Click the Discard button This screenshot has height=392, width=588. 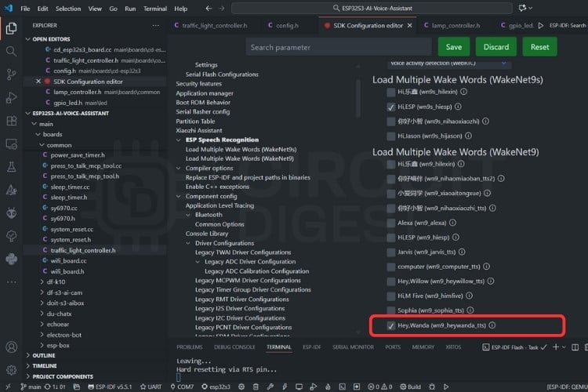click(x=496, y=47)
